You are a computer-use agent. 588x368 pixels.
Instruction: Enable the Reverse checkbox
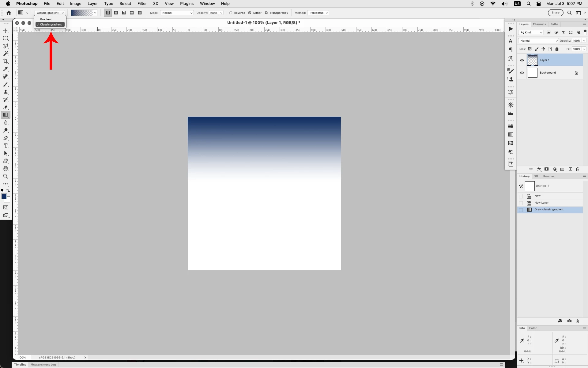pyautogui.click(x=231, y=13)
